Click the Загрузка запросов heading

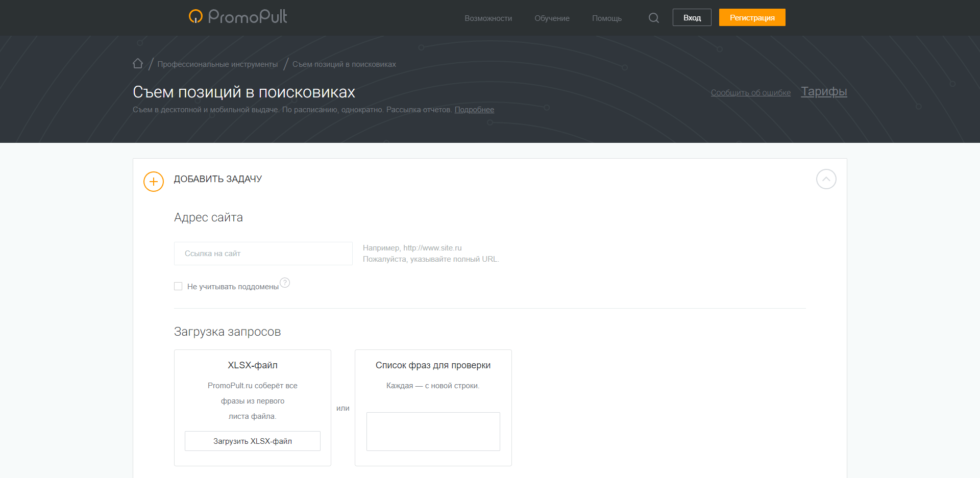point(228,332)
